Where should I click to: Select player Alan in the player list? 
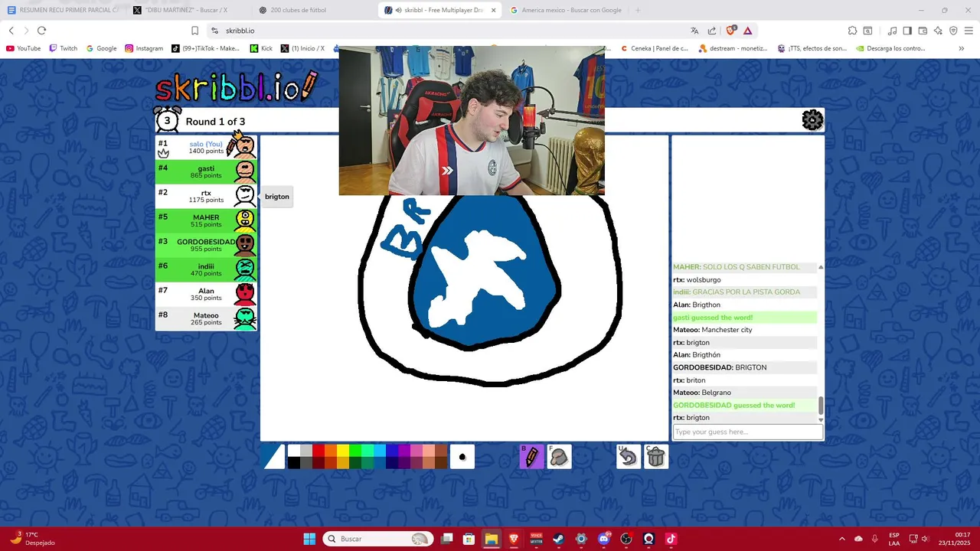tap(206, 294)
